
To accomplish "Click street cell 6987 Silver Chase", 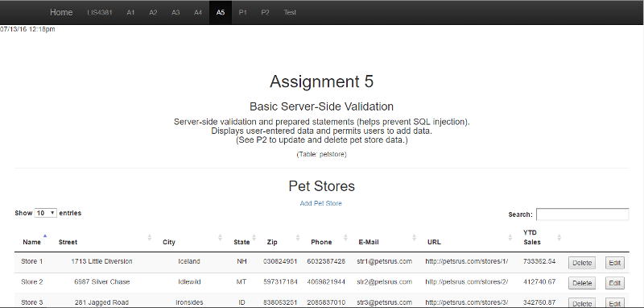I will 102,282.
